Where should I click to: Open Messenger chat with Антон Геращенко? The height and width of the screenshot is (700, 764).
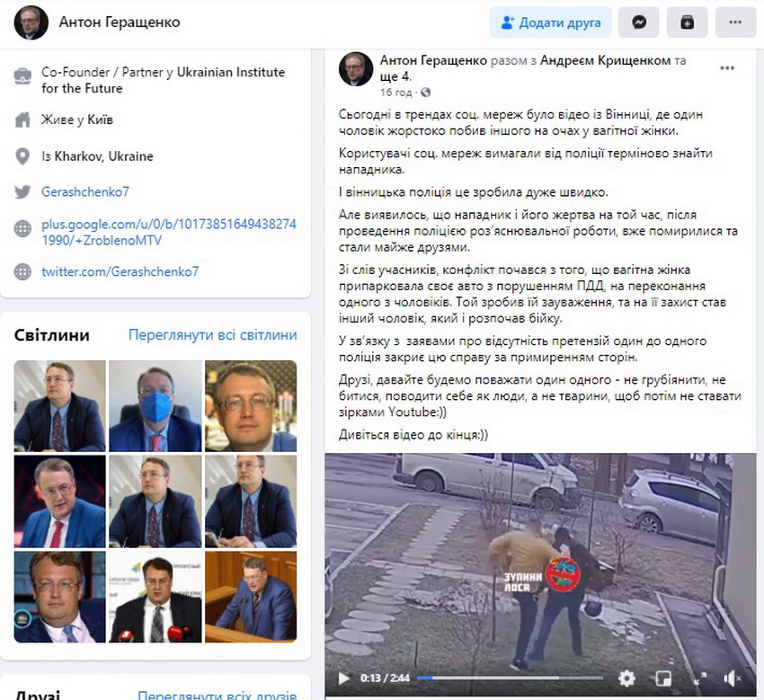[x=639, y=22]
